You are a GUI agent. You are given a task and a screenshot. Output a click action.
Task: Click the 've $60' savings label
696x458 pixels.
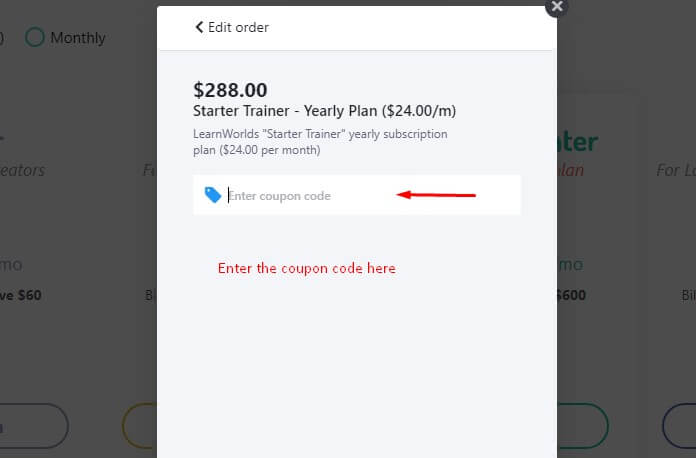[20, 295]
